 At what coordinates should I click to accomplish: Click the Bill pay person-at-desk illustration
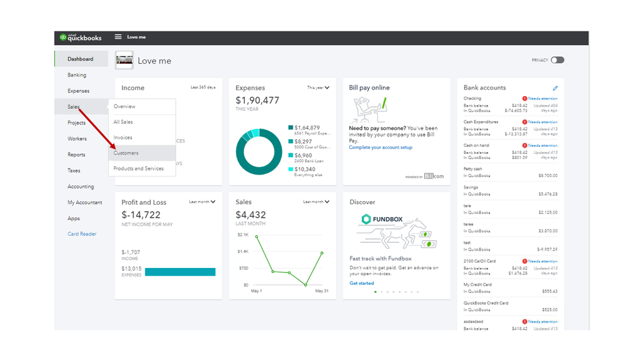click(369, 110)
